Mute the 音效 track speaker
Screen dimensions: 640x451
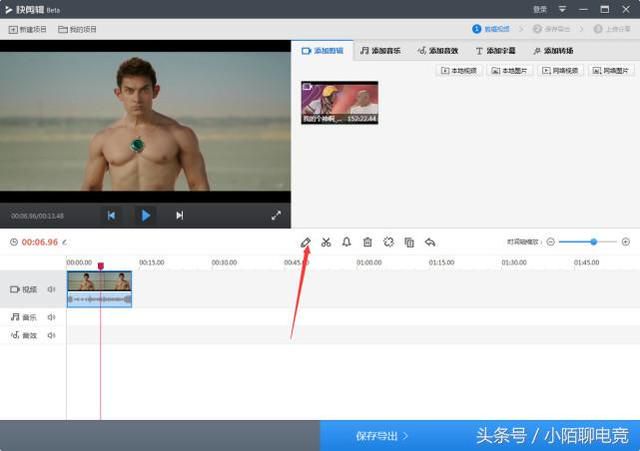[x=51, y=335]
